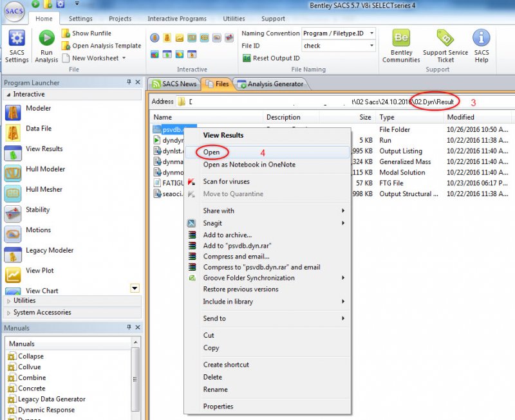The width and height of the screenshot is (515, 420).
Task: Close the Manuals panel
Action: click(x=138, y=327)
